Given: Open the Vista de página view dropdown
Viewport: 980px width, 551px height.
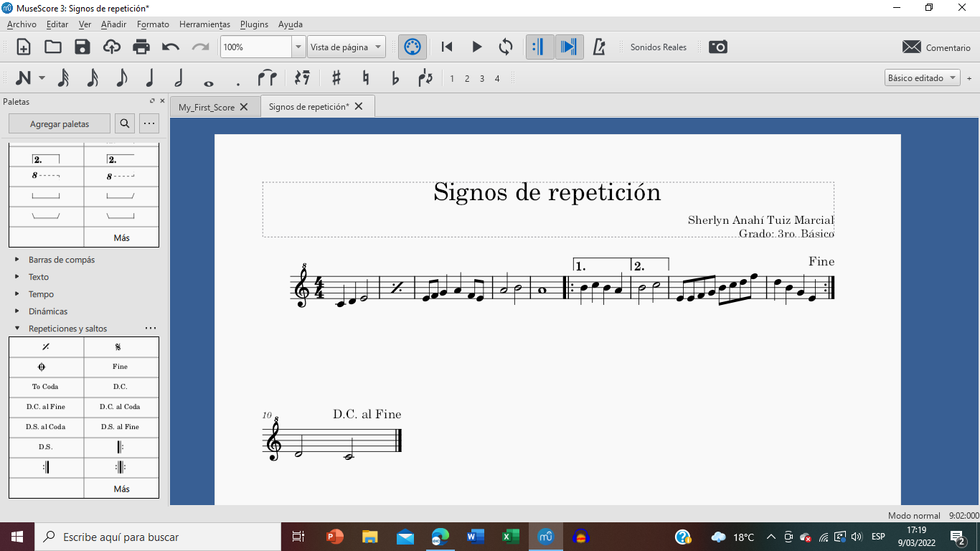Looking at the screenshot, I should (347, 47).
